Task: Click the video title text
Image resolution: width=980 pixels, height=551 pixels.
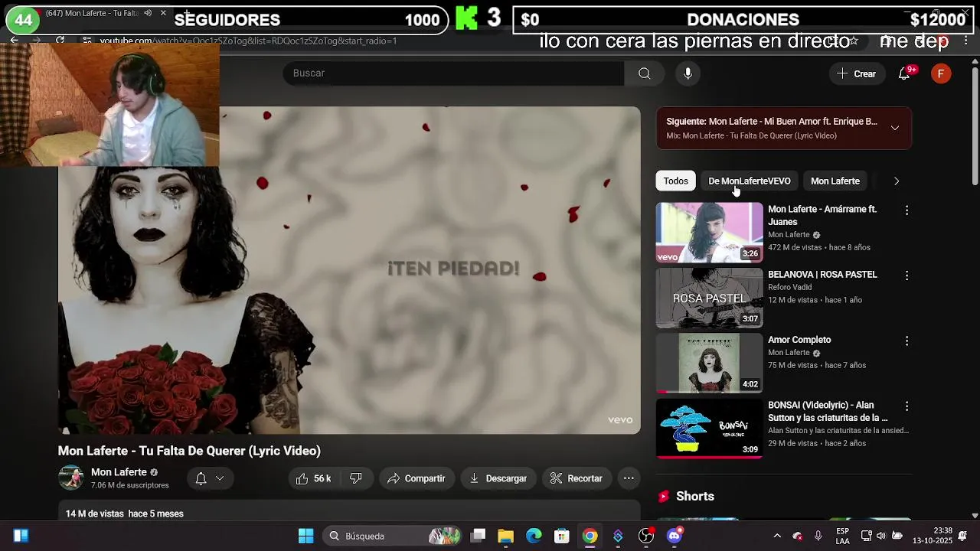Action: click(x=189, y=451)
